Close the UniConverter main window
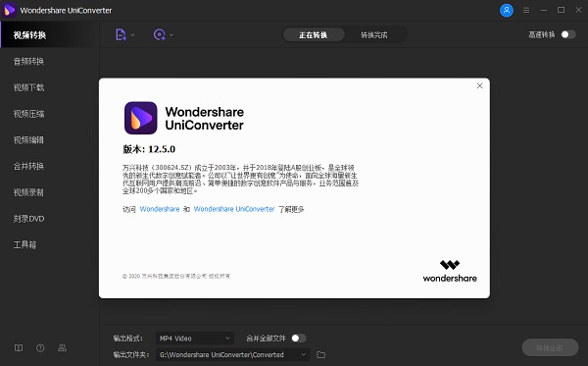Viewport: 588px width, 366px height. pos(578,10)
